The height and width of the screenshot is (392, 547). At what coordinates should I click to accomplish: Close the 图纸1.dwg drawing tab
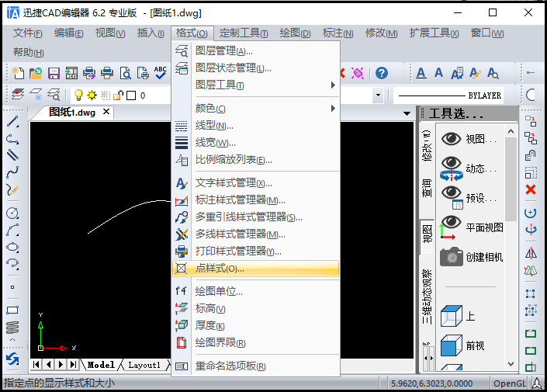click(106, 112)
